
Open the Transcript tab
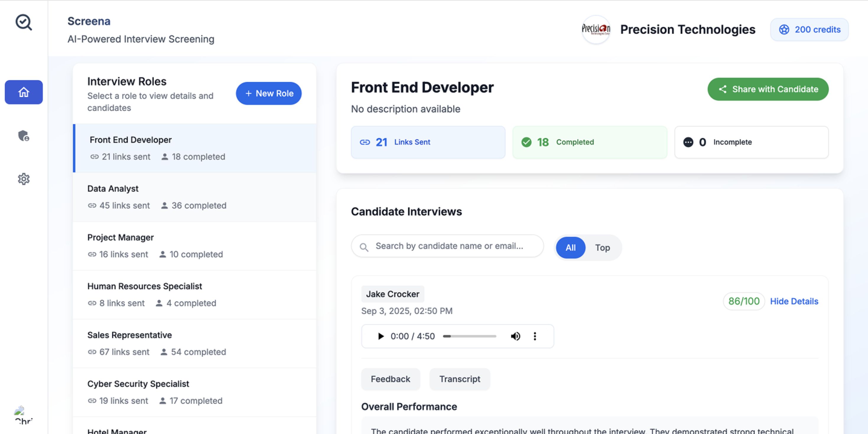pos(459,379)
